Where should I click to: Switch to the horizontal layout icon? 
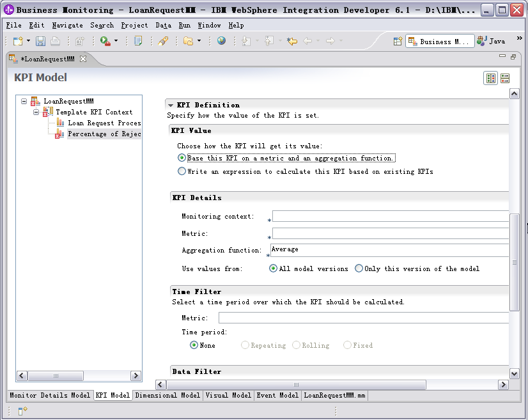coord(491,79)
